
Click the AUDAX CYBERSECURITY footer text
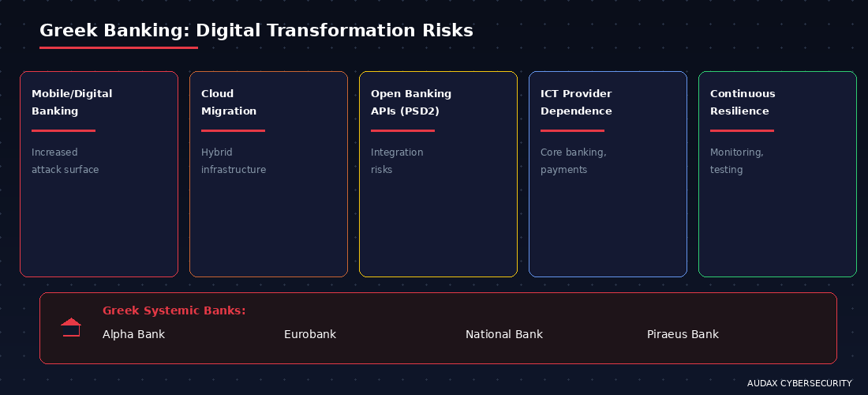tap(799, 383)
